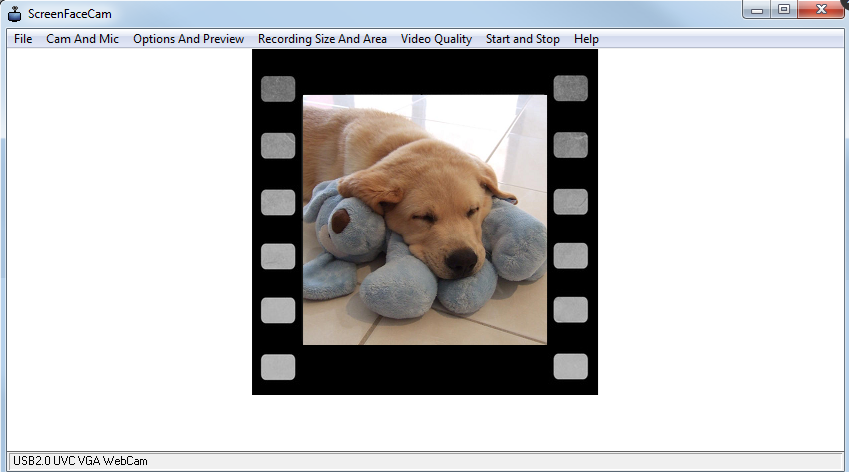Open Recording Size And Area menu
Screen dimensions: 849x472
(x=322, y=39)
